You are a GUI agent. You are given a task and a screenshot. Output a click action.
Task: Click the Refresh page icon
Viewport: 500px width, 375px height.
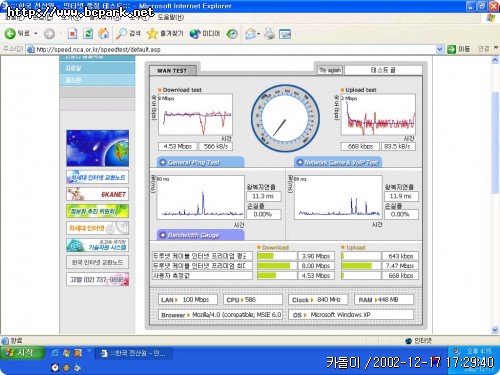pos(88,33)
